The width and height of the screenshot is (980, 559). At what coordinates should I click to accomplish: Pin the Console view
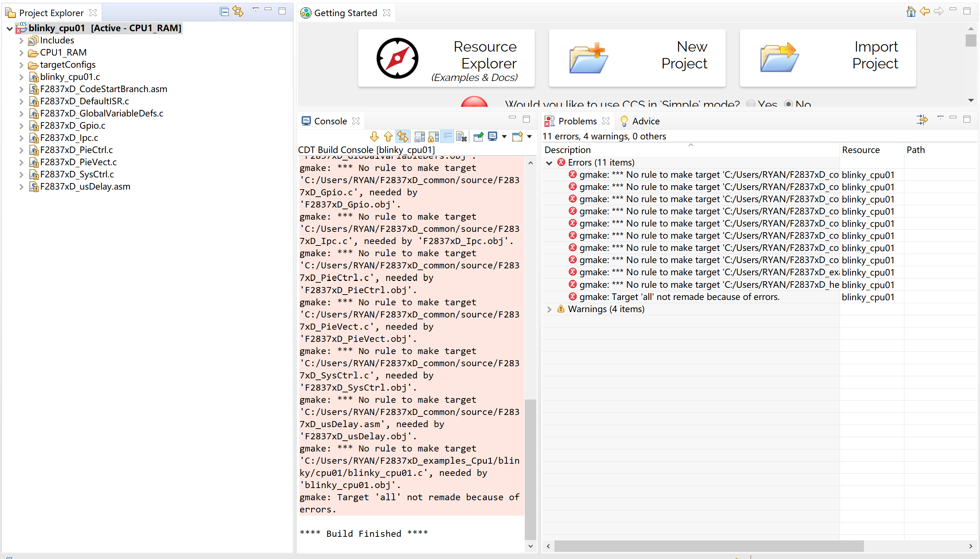tap(478, 136)
